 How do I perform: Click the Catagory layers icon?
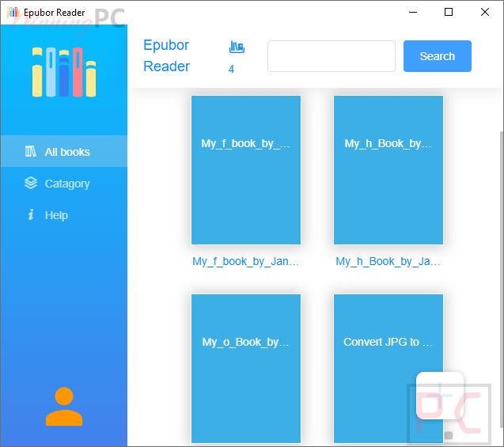coord(31,183)
